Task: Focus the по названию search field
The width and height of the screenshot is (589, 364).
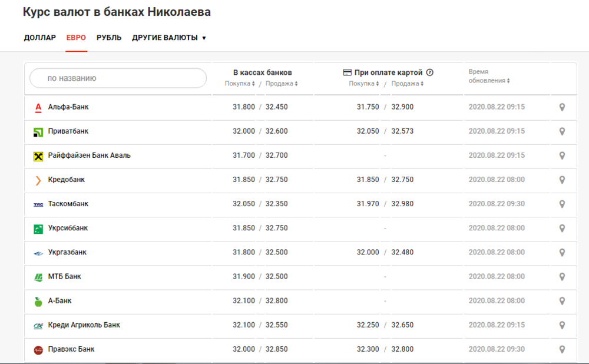Action: (118, 78)
